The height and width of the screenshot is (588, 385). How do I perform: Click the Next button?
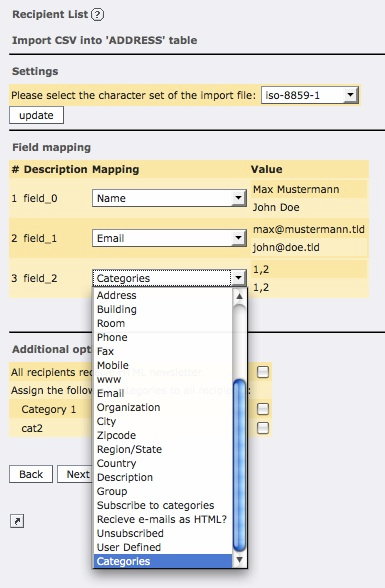click(75, 474)
